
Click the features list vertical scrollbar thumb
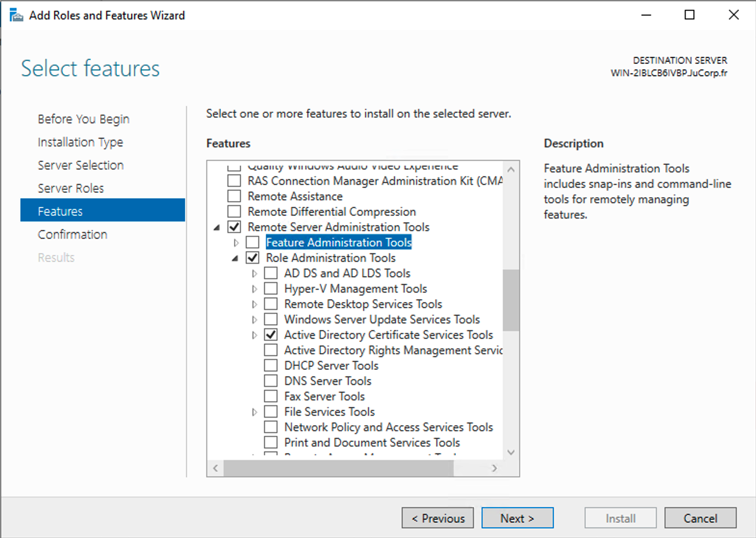point(511,300)
